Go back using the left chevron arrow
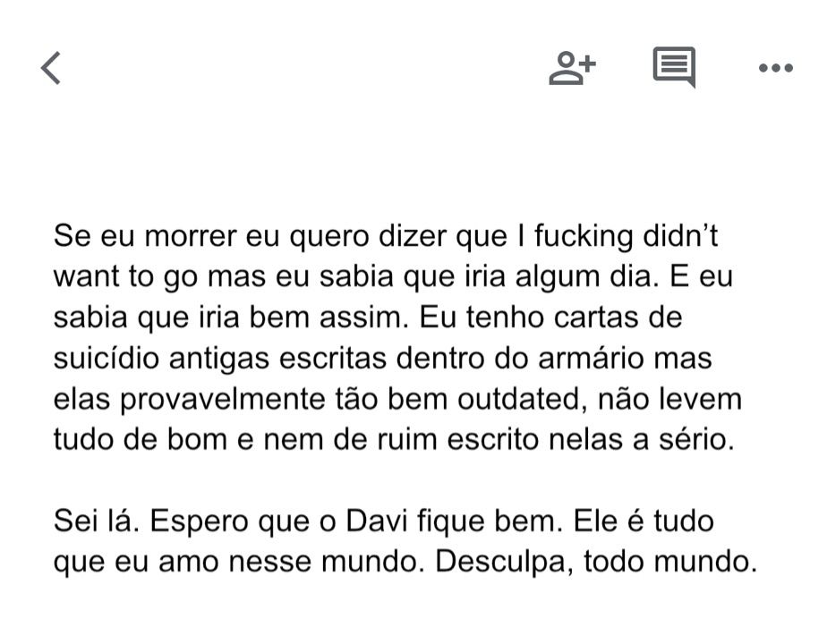827x644 pixels. coord(51,67)
